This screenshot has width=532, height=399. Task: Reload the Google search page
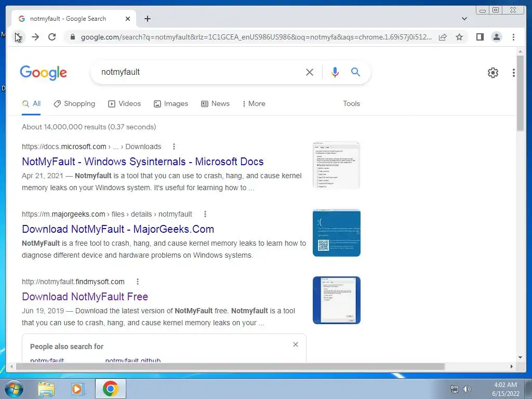(x=52, y=37)
